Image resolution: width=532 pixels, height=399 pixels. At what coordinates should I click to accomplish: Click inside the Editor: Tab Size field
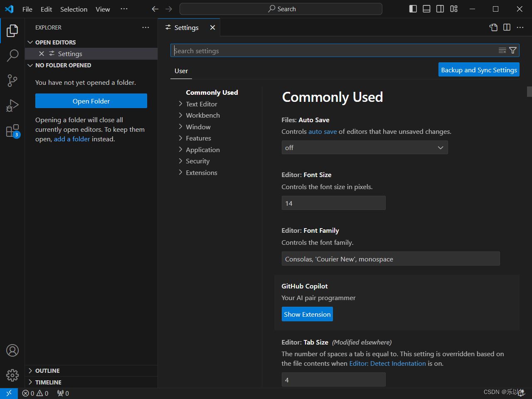click(333, 379)
